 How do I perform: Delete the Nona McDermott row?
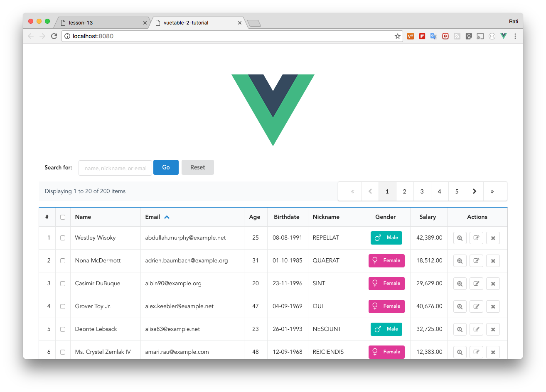[493, 261]
